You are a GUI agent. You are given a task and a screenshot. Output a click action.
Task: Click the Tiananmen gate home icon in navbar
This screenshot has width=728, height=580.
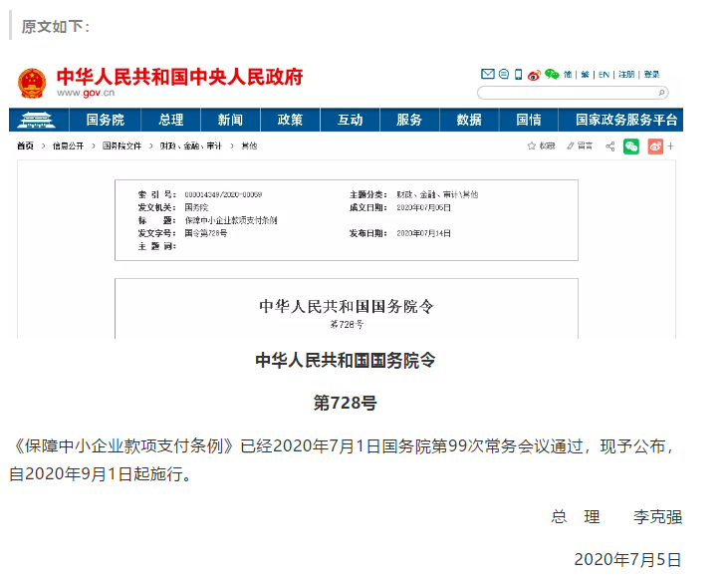point(39,120)
